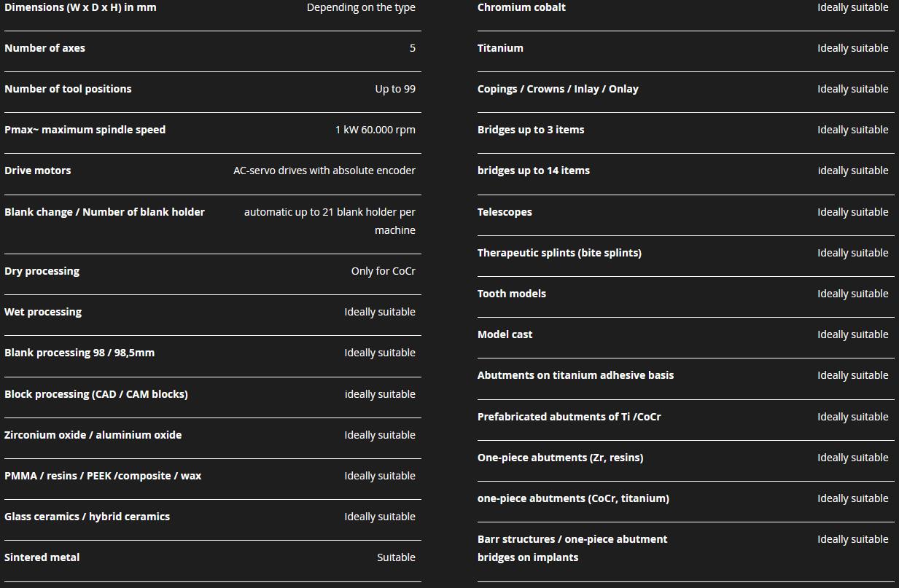Click "Blank change / Number of blank holder"
This screenshot has width=899, height=588.
pos(104,212)
